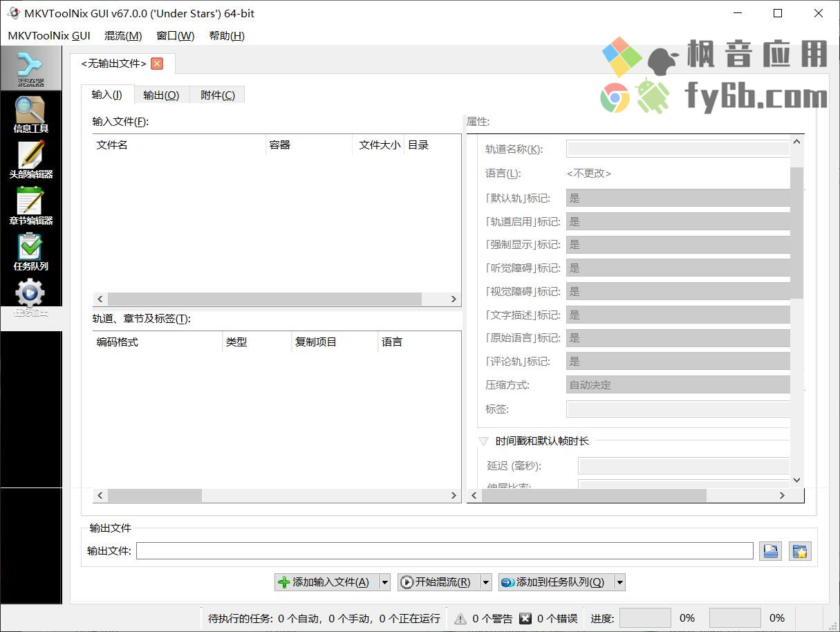Open the 信息工具 info tool
840x632 pixels.
click(x=30, y=114)
